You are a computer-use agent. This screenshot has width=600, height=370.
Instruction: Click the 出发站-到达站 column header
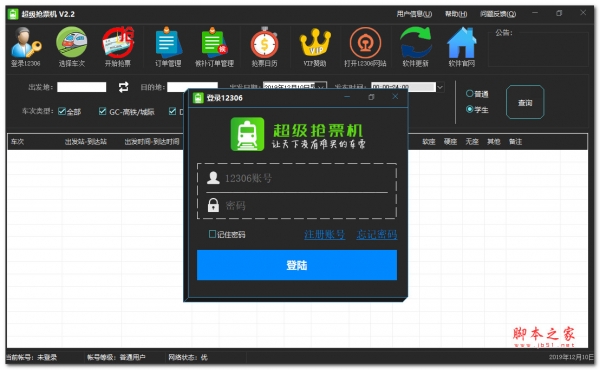click(x=86, y=142)
